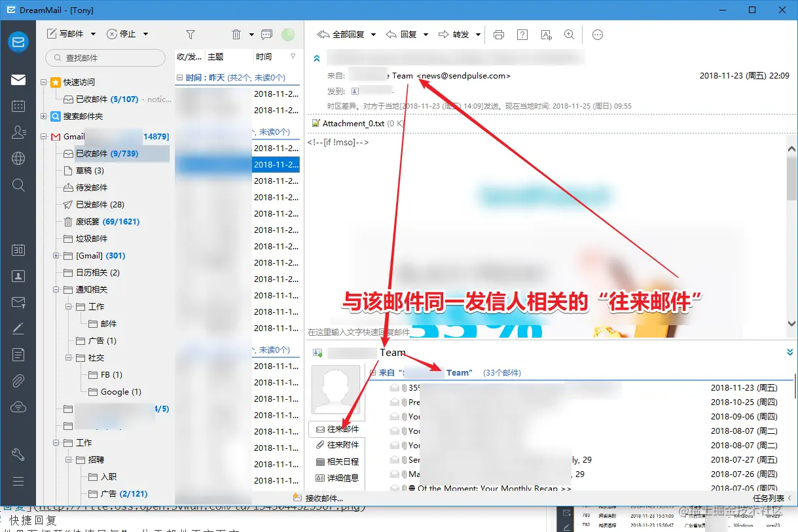Screen dimensions: 798x532
Task: Open the paperclip attachments icon in sidebar
Action: [x=18, y=381]
